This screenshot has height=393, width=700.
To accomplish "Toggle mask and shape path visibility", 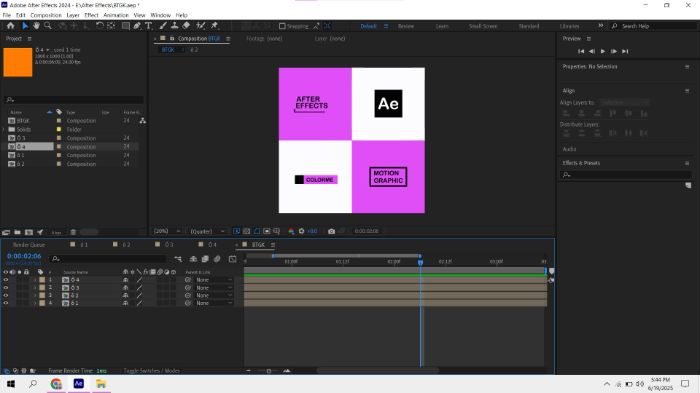I will pyautogui.click(x=257, y=231).
